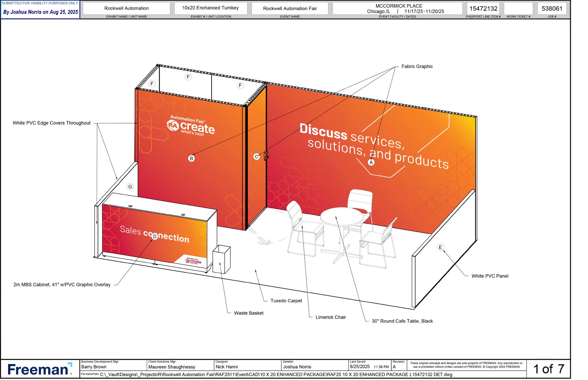The height and width of the screenshot is (380, 588).
Task: Click 'By Joshua Norris on Aug 25, 2025' stamp
Action: pyautogui.click(x=41, y=12)
